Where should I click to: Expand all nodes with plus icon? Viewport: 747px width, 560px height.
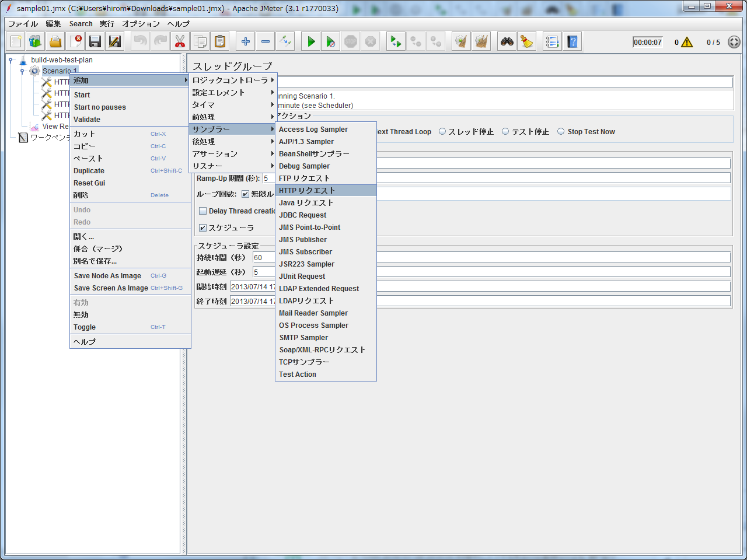coord(246,41)
